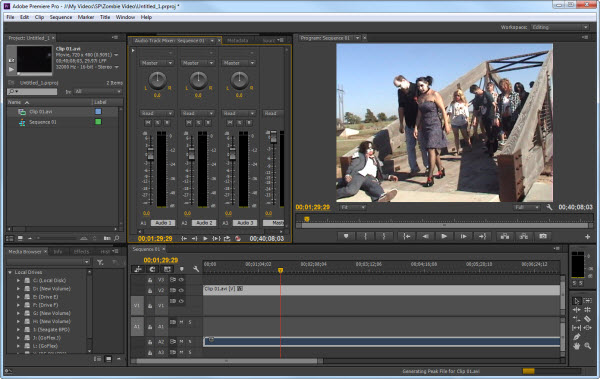
Task: Click Audio 2 pan knob
Action: [x=198, y=80]
